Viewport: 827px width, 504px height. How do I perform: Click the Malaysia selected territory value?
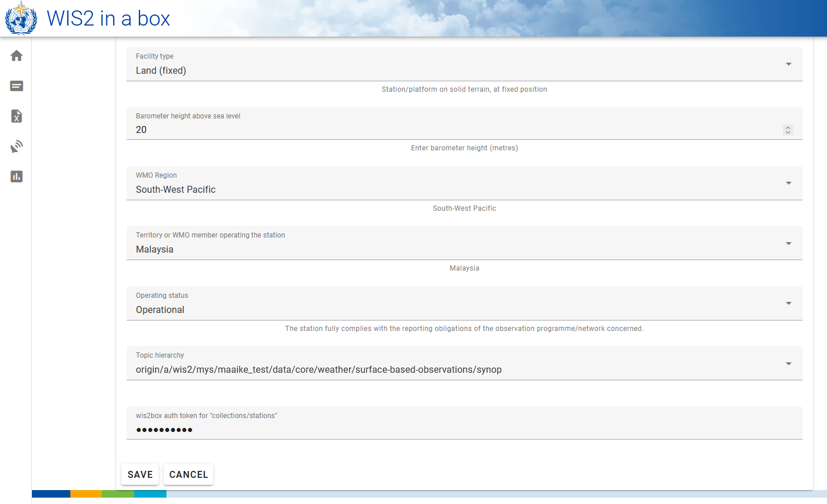[154, 250]
